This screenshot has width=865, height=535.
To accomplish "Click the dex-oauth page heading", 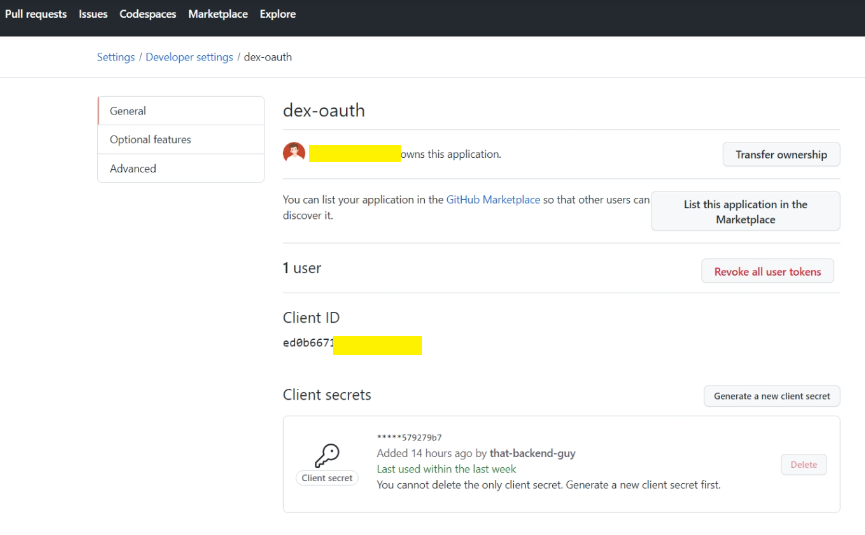I will (324, 110).
